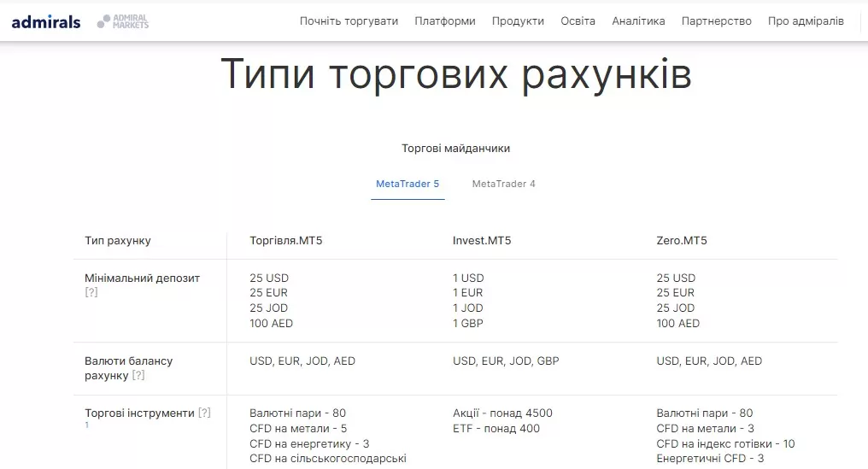Click ETF - понад 400 text
This screenshot has width=868, height=469.
tap(496, 429)
